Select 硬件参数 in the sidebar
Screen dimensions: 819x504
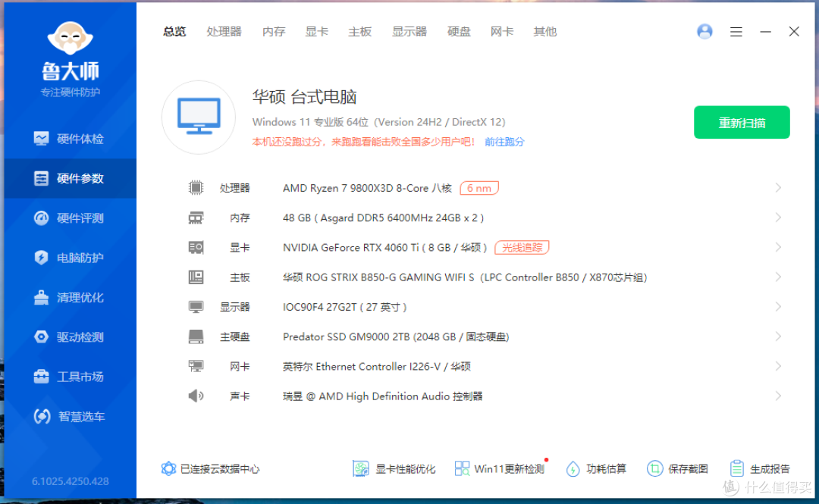click(70, 178)
